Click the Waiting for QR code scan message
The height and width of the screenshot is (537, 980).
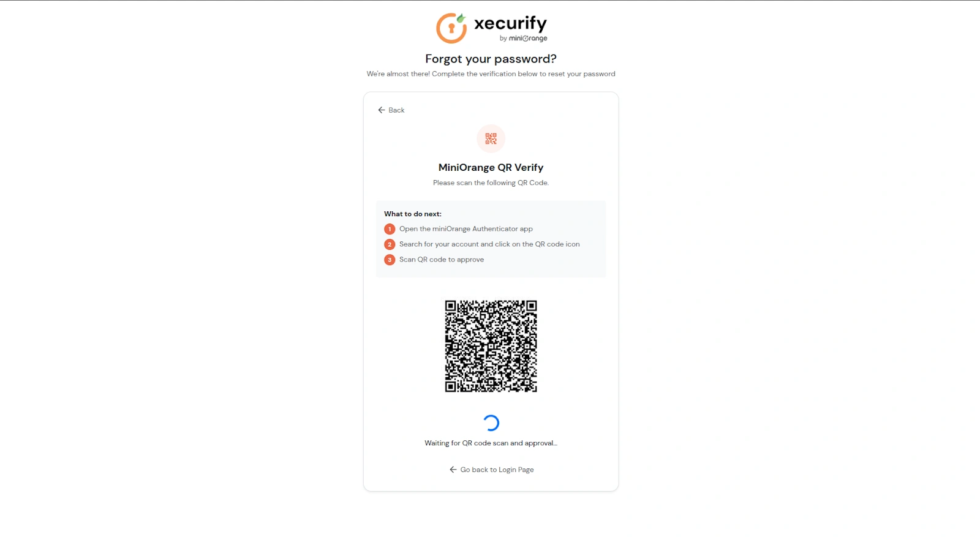[491, 443]
